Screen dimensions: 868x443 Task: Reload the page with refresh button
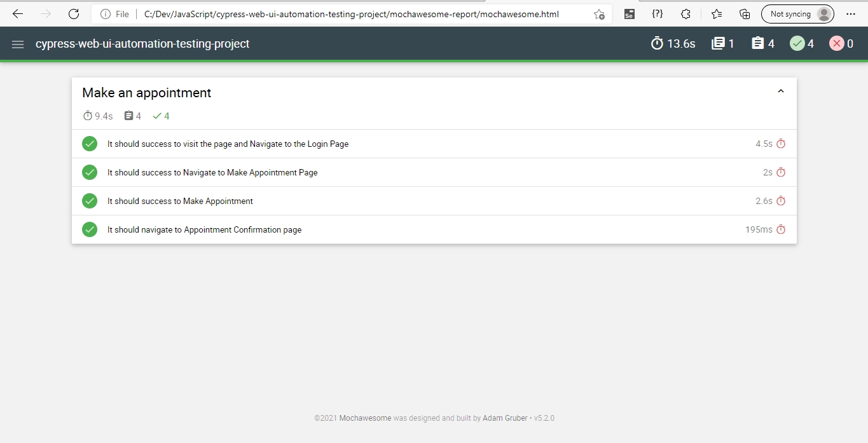click(x=74, y=14)
